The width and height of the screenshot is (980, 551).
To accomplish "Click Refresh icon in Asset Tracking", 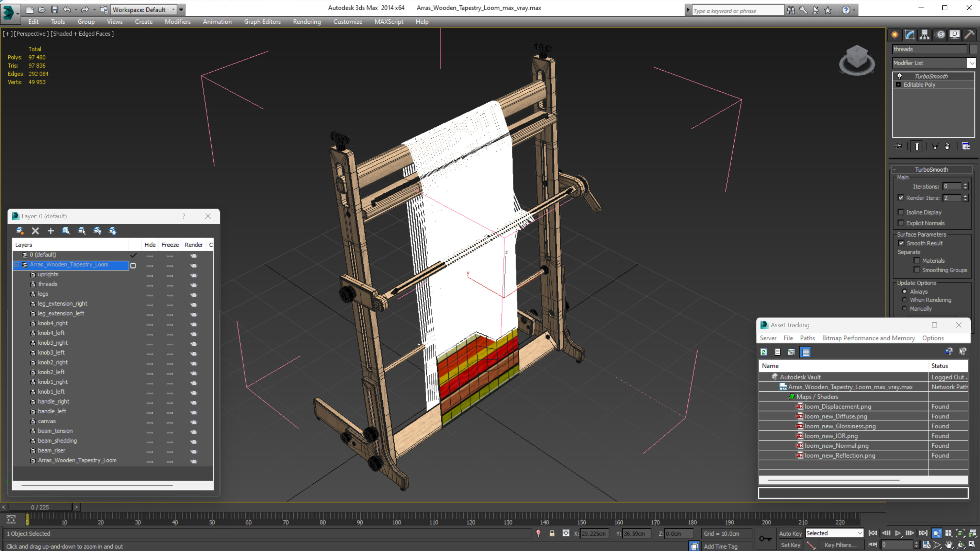I will pos(764,352).
